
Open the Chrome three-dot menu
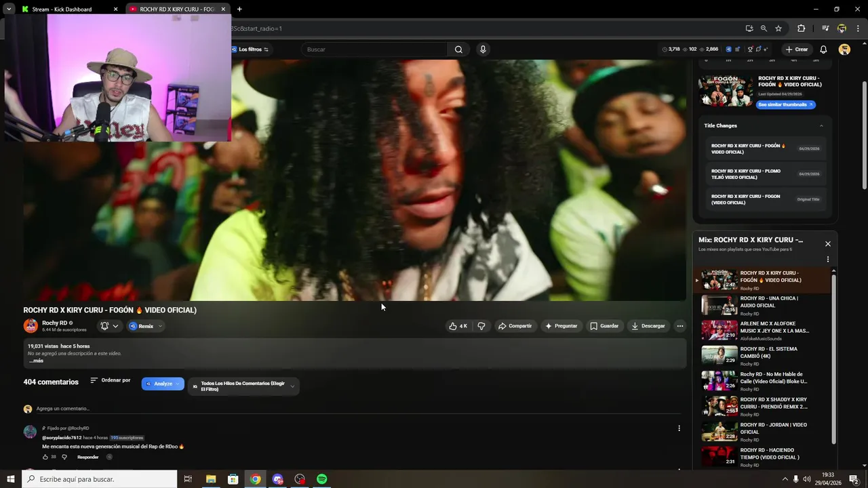tap(859, 28)
